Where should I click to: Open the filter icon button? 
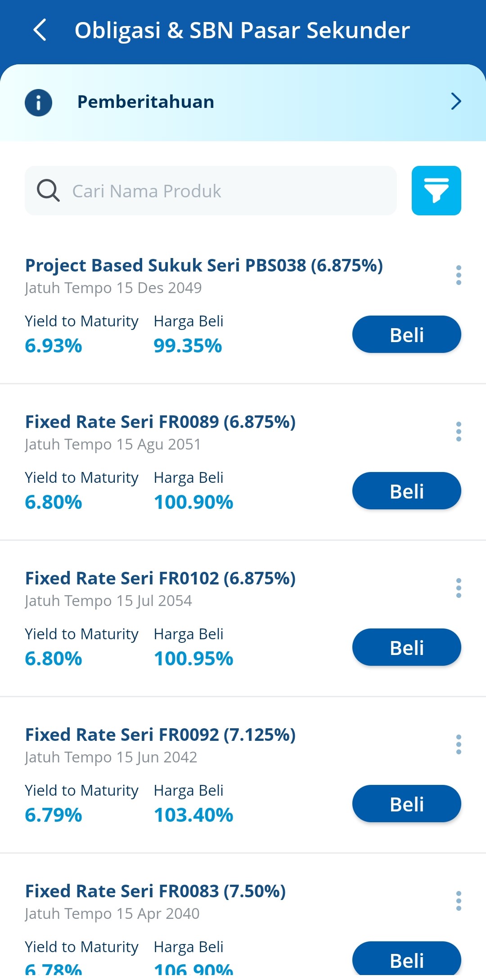(436, 191)
